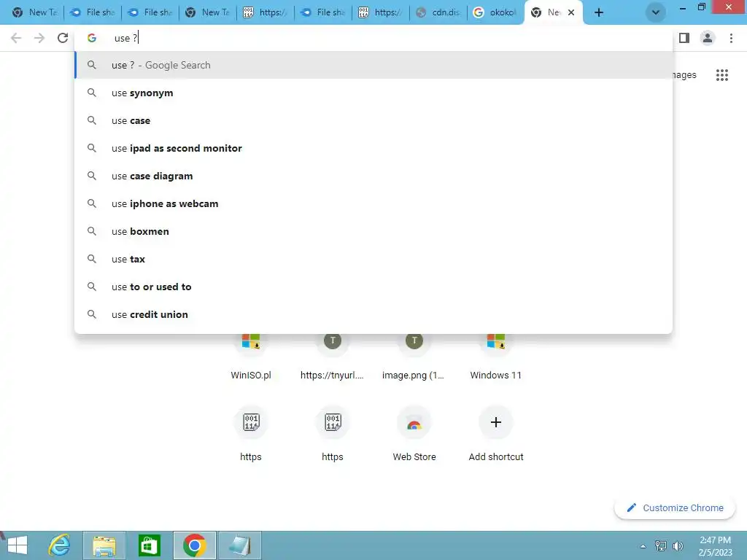
Task: Open the profile avatar icon
Action: point(708,38)
